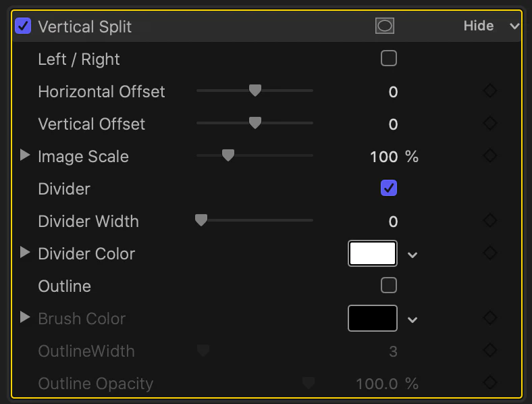Click the effect mask icon for Vertical Split

(x=385, y=26)
